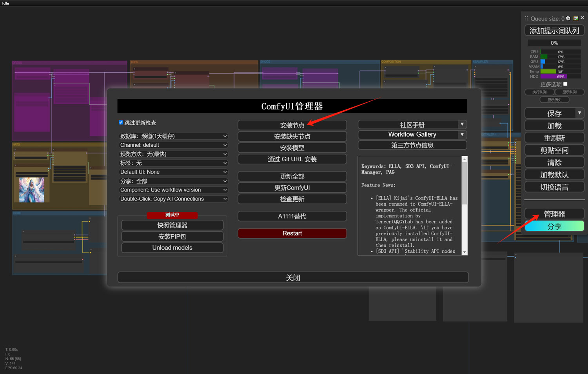Click the image gallery icon beside the gear
Screen dimensions: 588x374
(575, 18)
